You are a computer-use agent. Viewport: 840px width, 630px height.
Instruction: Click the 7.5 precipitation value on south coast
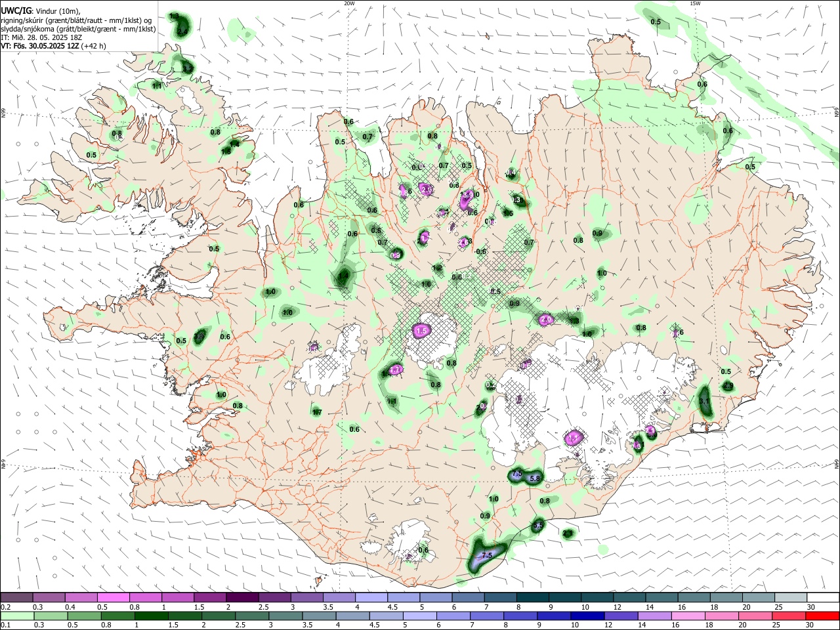(486, 556)
